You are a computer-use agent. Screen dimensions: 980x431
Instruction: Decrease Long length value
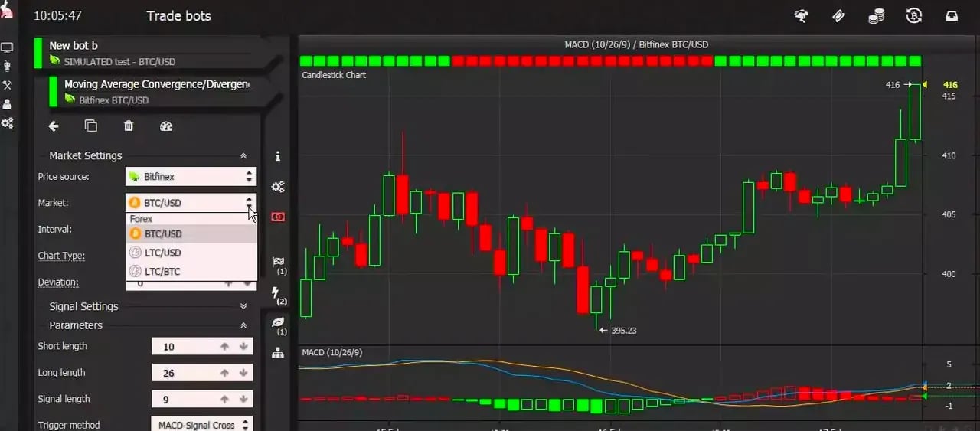click(x=243, y=373)
